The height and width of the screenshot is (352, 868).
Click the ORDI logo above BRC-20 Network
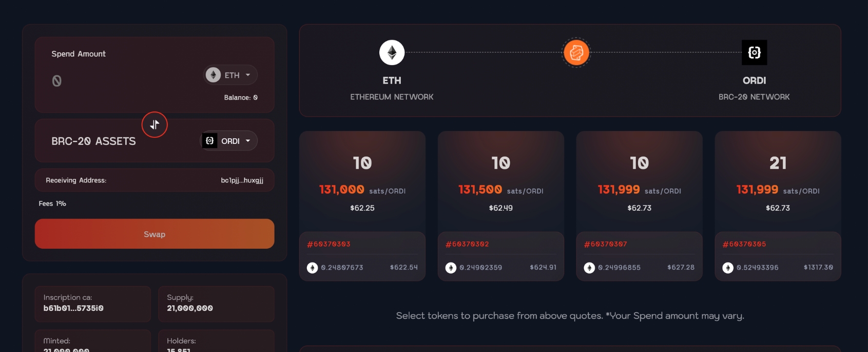point(754,52)
